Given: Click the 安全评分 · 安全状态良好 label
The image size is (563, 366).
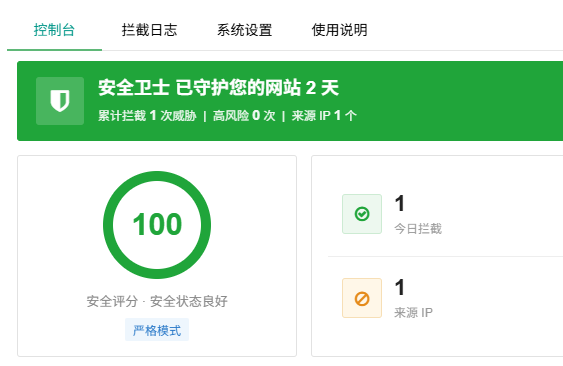Looking at the screenshot, I should [x=157, y=301].
